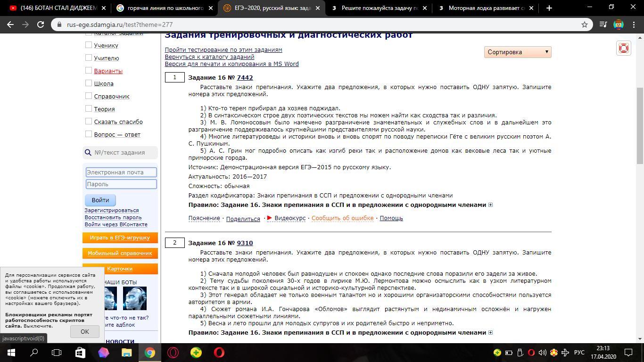Open Task View on the taskbar

click(x=57, y=353)
